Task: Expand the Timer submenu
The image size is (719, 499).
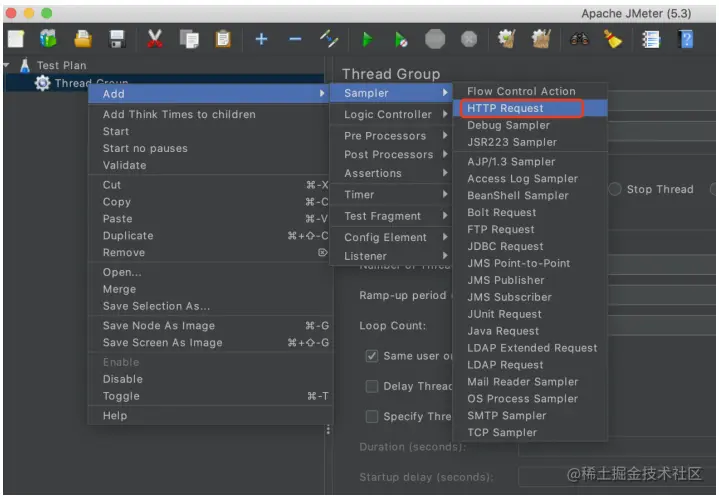Action: pyautogui.click(x=391, y=194)
